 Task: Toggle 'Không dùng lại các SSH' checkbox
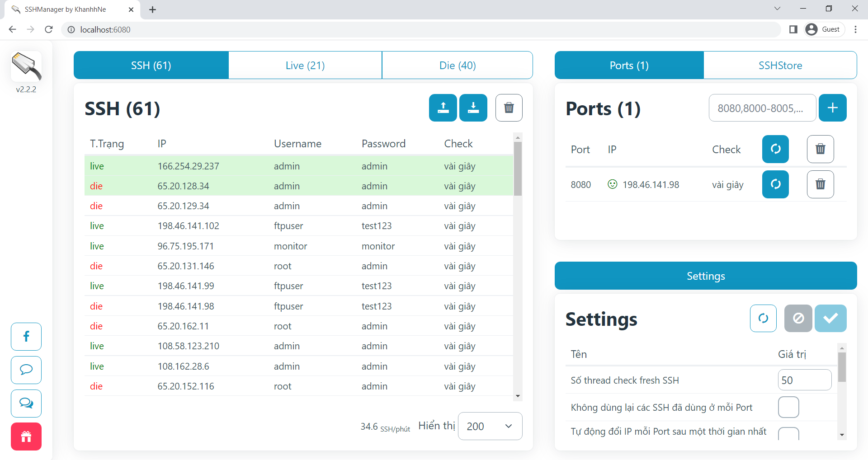point(788,407)
